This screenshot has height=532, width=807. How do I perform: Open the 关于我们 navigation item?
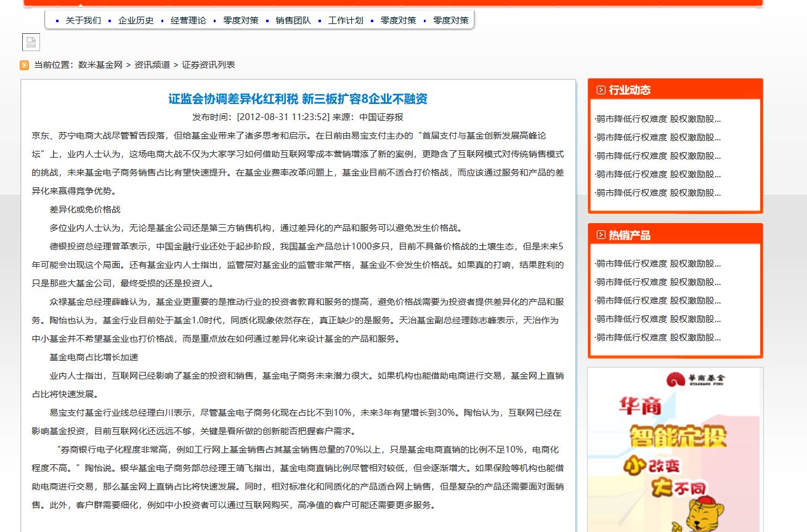tap(83, 20)
